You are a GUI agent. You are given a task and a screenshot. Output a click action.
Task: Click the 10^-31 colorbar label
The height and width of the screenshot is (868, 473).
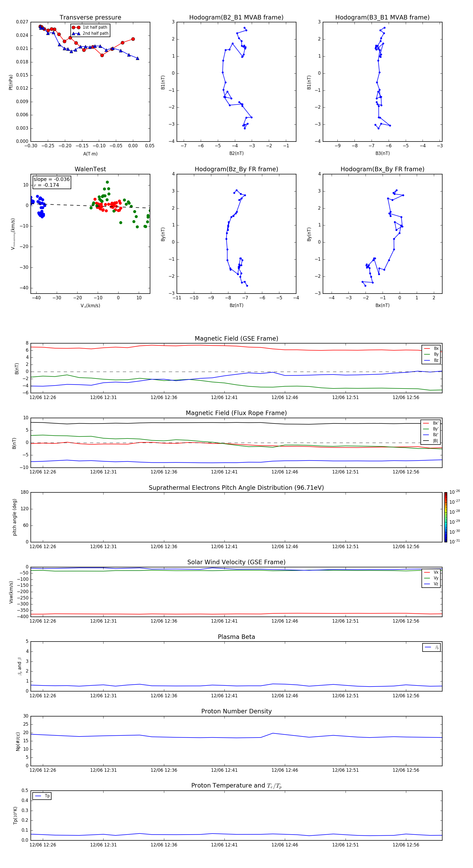[455, 542]
